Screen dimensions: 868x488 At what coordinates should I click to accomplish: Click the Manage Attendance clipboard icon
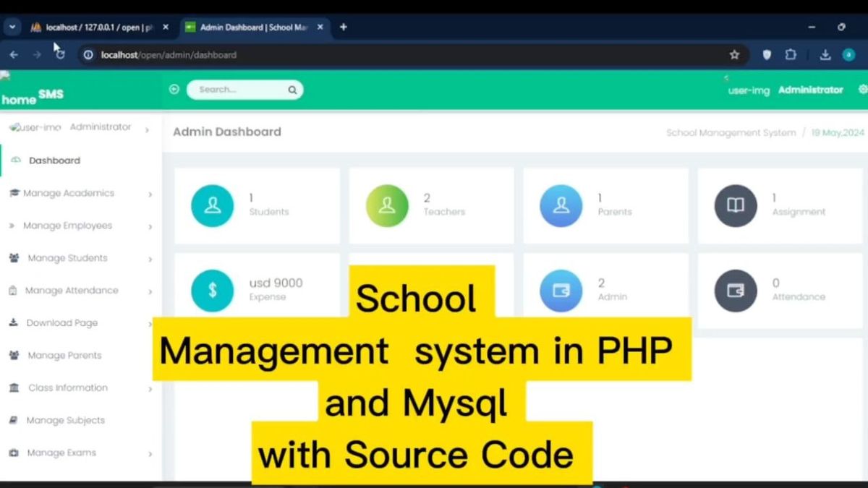click(13, 291)
